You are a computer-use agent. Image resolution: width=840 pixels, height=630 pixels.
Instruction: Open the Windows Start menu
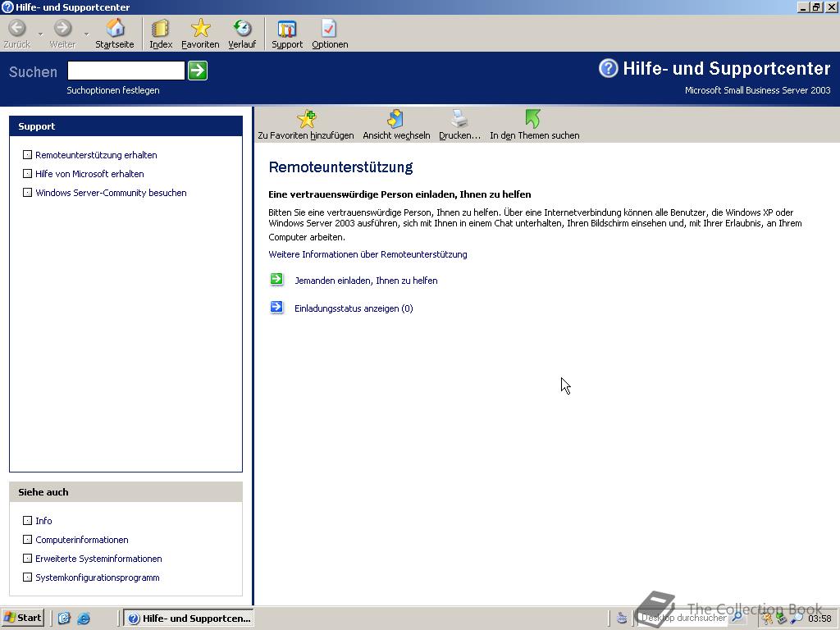coord(22,619)
